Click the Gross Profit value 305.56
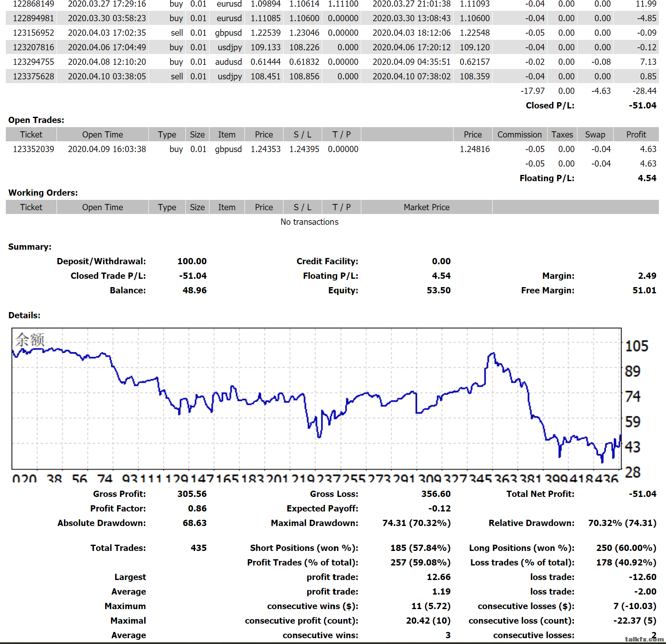 point(192,494)
